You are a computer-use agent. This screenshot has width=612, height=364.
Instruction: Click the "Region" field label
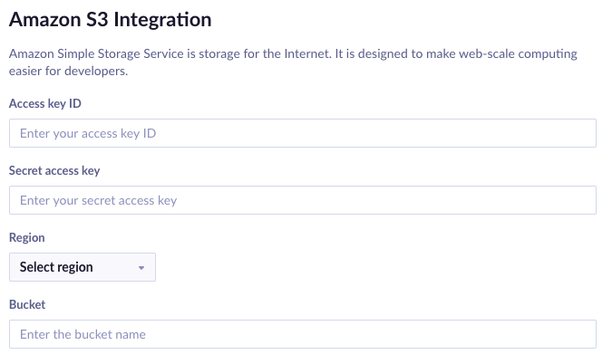pyautogui.click(x=27, y=237)
